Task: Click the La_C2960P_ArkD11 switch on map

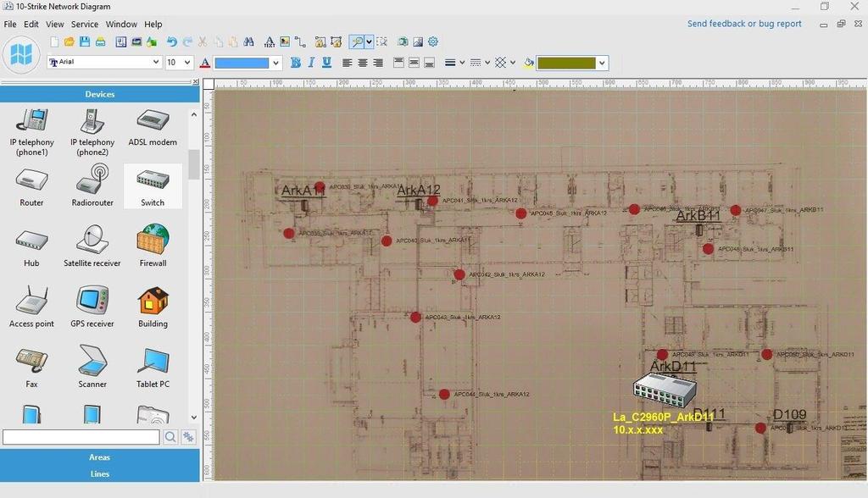Action: pos(665,390)
